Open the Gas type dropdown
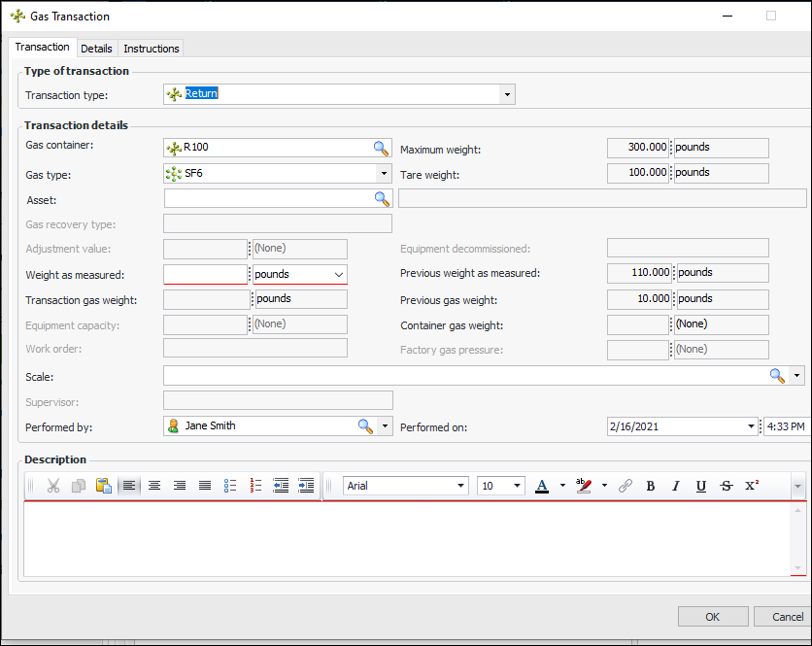 [384, 174]
